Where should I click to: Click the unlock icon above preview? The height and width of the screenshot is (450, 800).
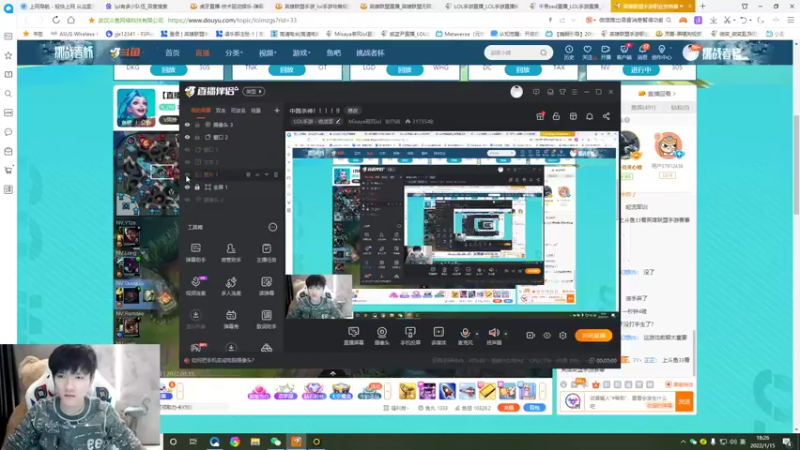556,116
